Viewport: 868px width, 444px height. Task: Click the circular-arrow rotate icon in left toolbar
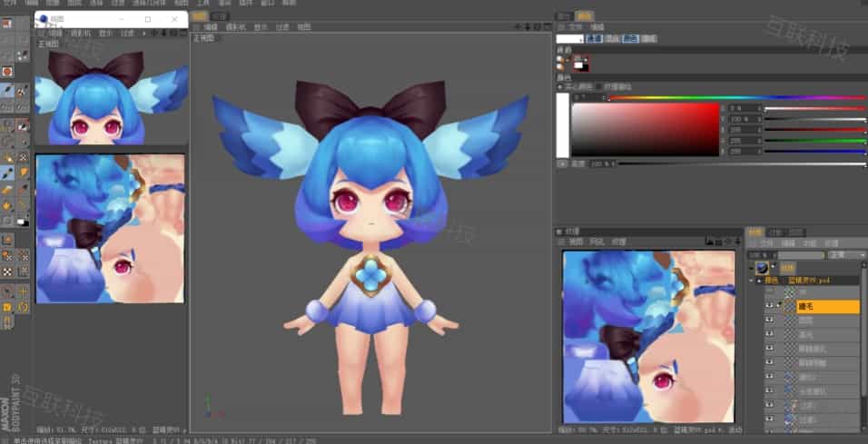pos(23,307)
